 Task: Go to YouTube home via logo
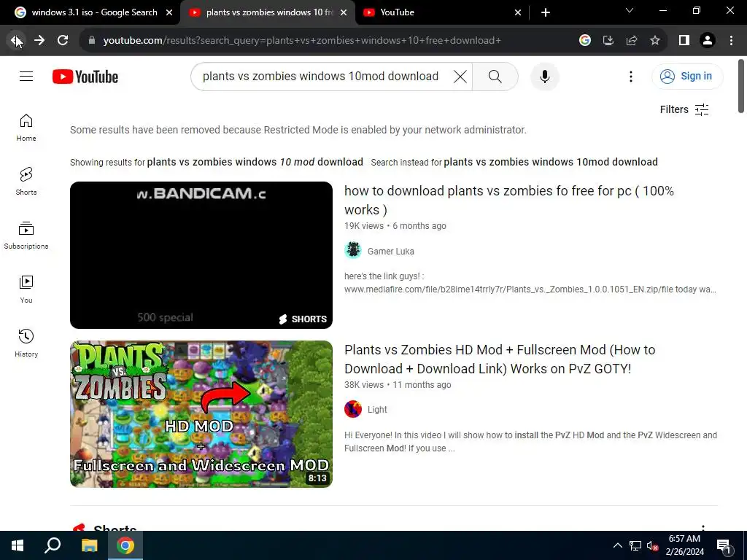point(85,77)
